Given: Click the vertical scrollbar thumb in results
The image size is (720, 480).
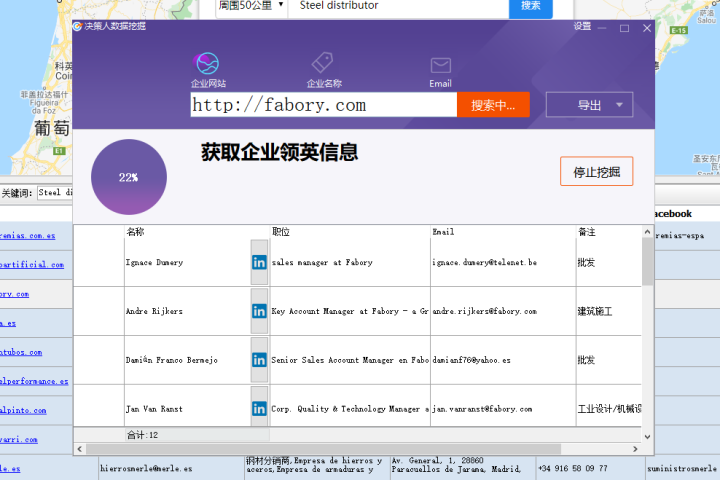Looking at the screenshot, I should [647, 262].
